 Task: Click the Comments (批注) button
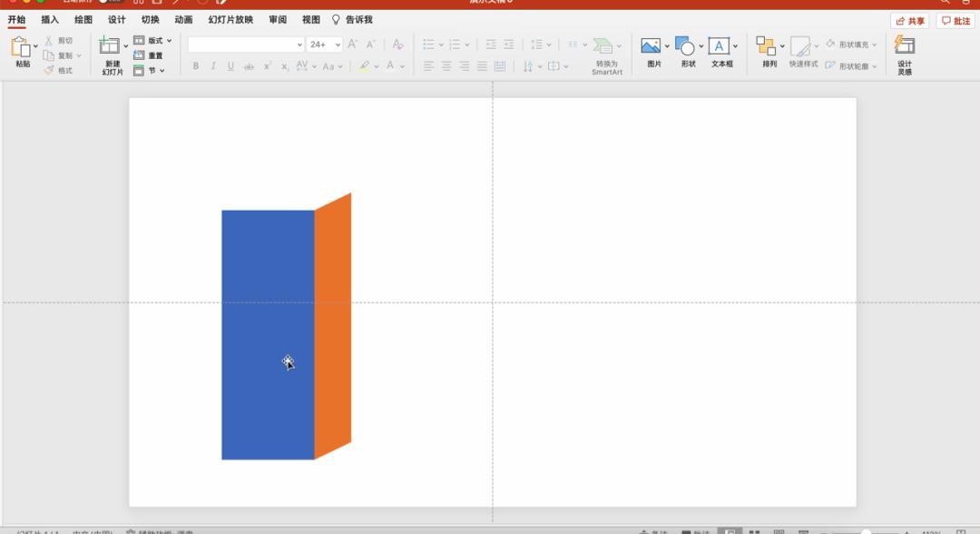click(x=955, y=21)
